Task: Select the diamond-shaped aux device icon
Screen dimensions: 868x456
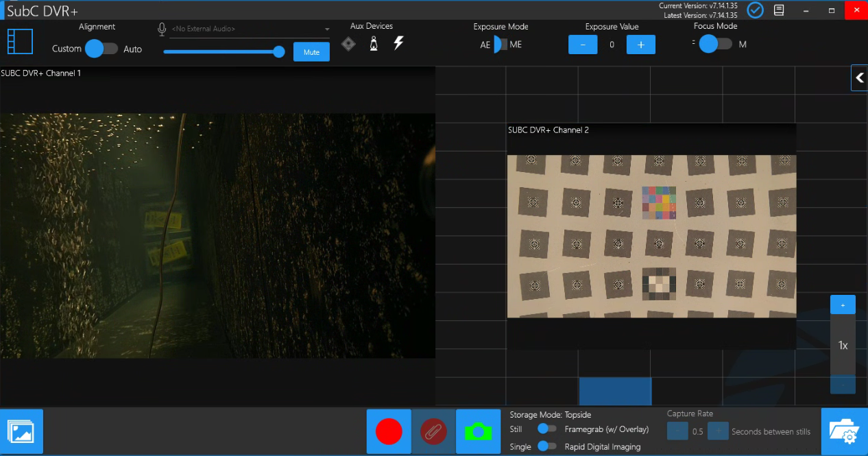Action: point(348,44)
